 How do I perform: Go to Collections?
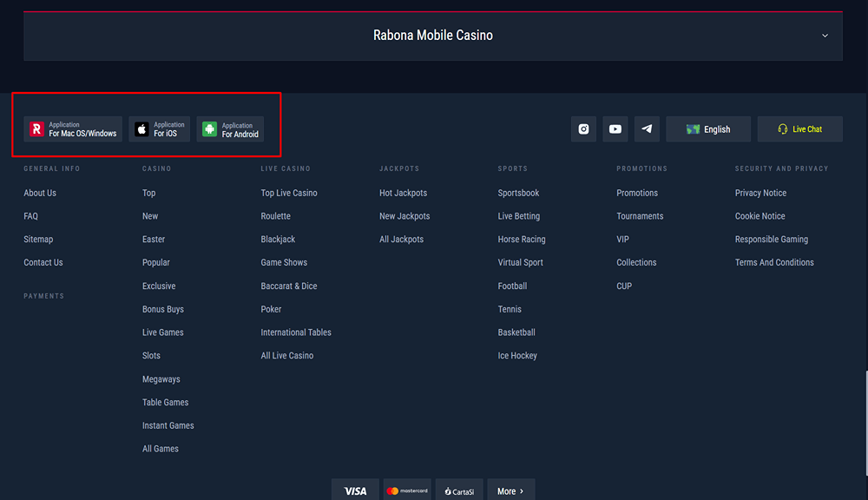pos(636,262)
